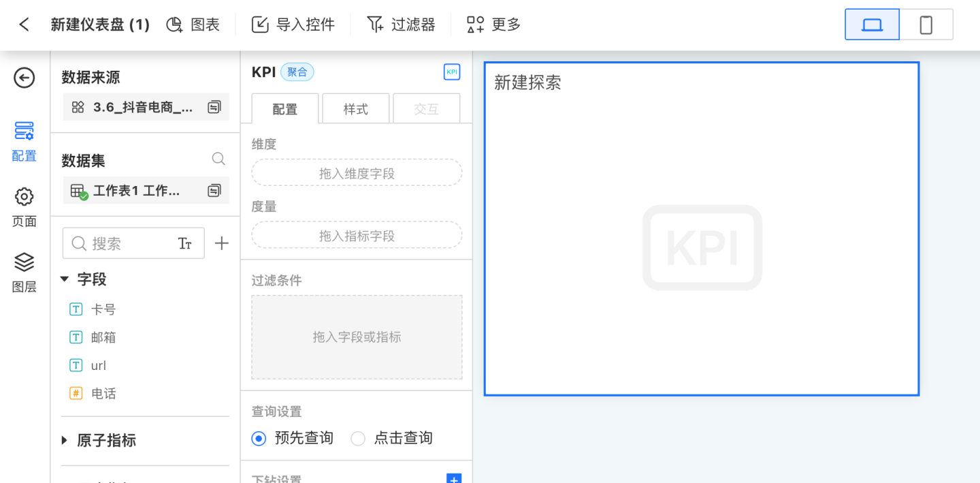Open the 图层 layers panel
Image resolution: width=980 pixels, height=483 pixels.
point(24,272)
